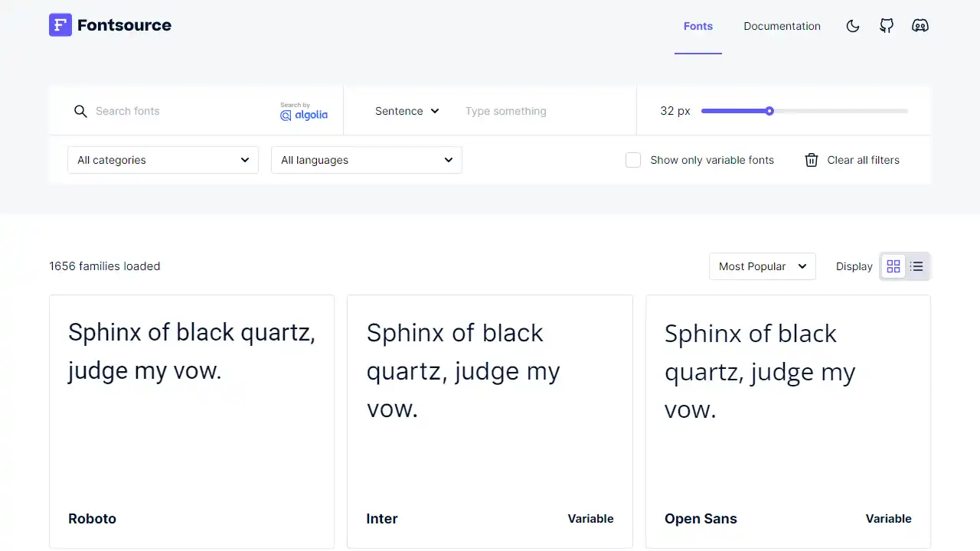Select the Fonts navigation tab
Viewport: 980px width, 551px height.
coord(697,25)
